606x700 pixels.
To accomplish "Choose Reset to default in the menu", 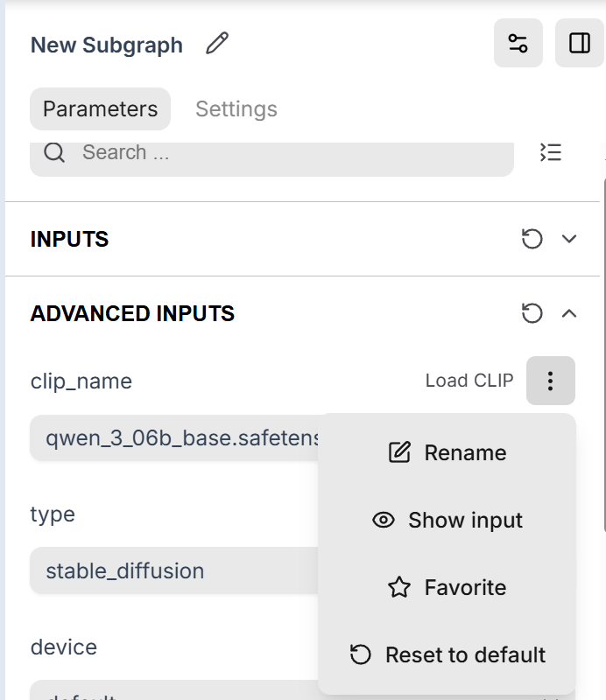I will click(x=447, y=654).
